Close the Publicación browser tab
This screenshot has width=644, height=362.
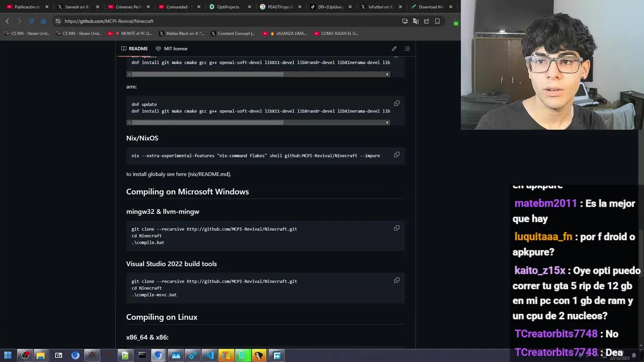pos(47,7)
